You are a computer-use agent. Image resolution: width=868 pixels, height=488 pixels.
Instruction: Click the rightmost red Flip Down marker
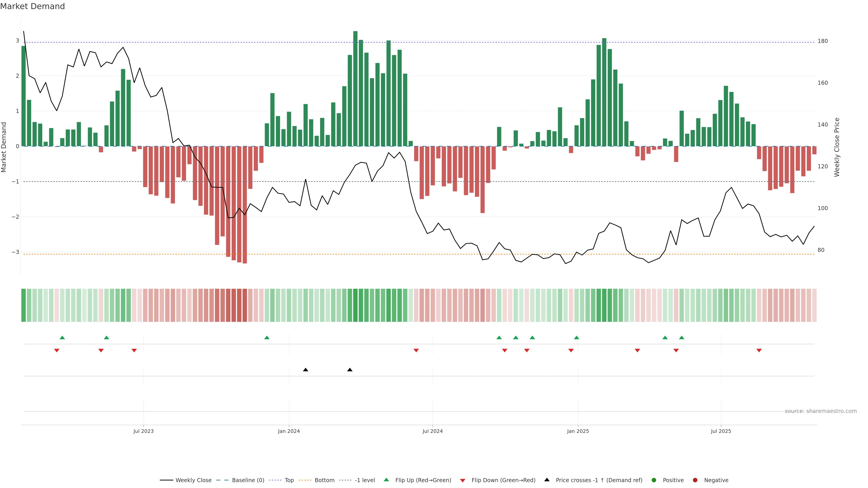coord(759,351)
